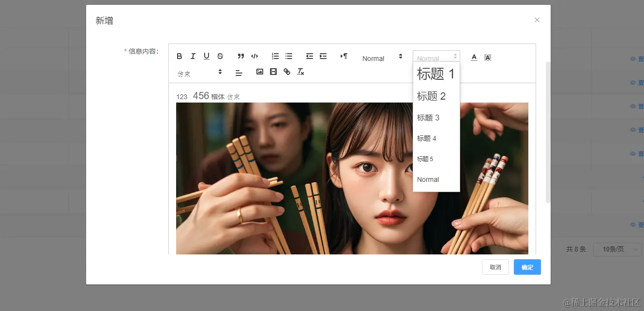
Task: Create an ordered numbered list
Action: (275, 56)
